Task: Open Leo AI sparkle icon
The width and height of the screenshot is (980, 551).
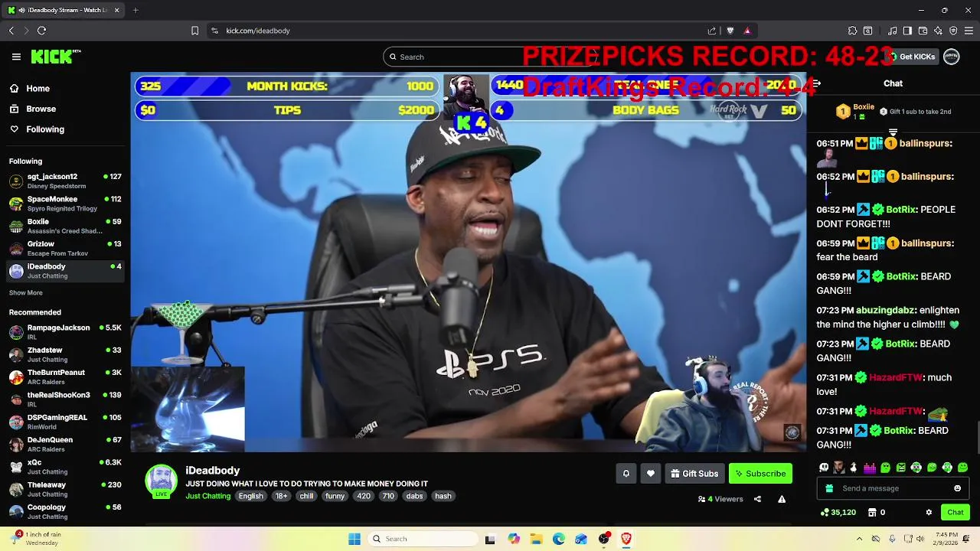Action: [x=938, y=31]
